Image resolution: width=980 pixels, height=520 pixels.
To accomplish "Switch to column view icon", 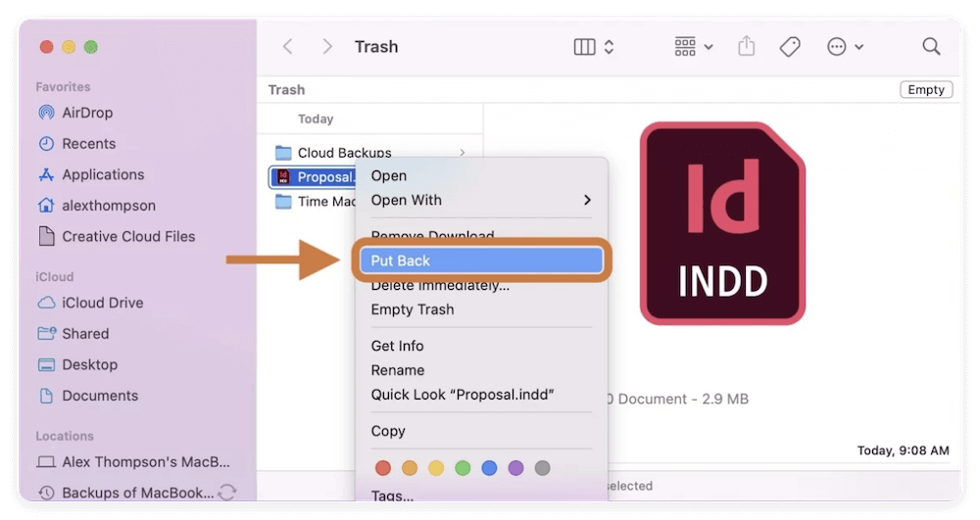I will pyautogui.click(x=584, y=47).
